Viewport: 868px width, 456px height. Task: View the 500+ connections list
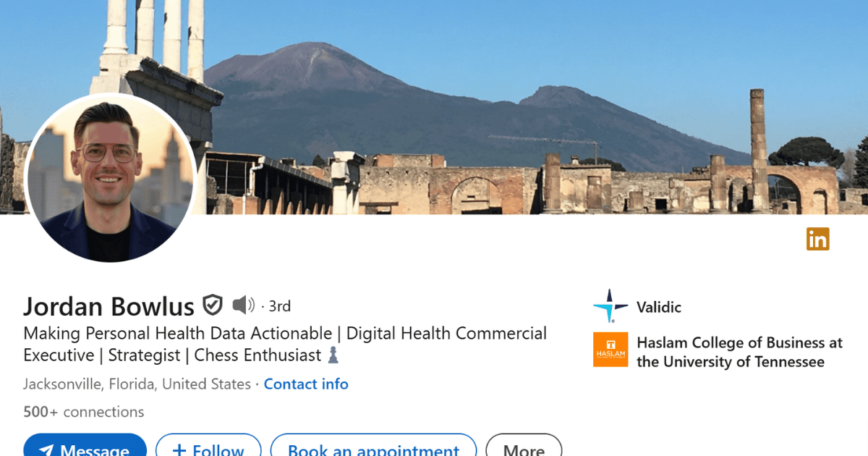84,412
